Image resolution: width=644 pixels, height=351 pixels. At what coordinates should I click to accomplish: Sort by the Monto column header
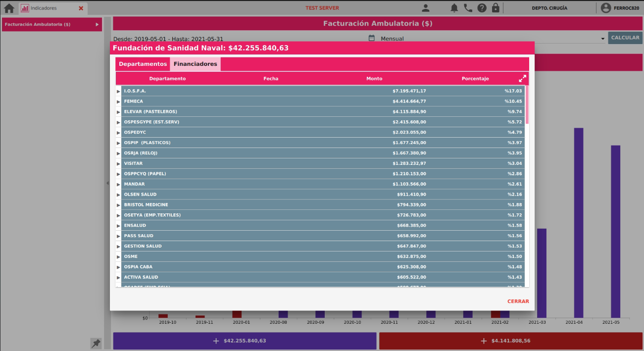(x=374, y=79)
